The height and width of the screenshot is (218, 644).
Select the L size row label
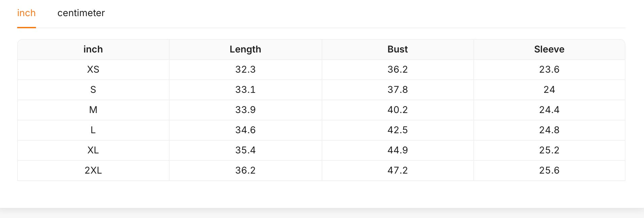pyautogui.click(x=93, y=130)
